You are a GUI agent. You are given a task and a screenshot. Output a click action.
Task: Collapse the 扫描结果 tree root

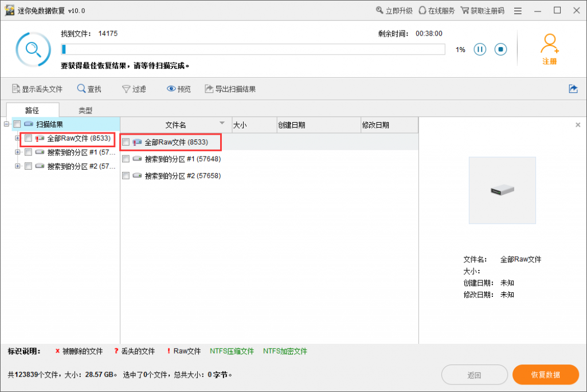click(6, 124)
